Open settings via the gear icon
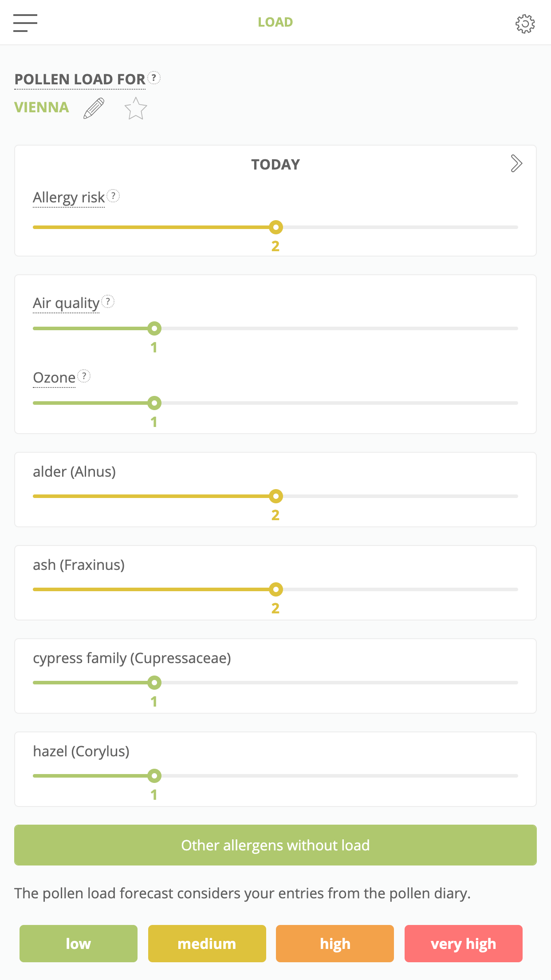 click(x=525, y=24)
